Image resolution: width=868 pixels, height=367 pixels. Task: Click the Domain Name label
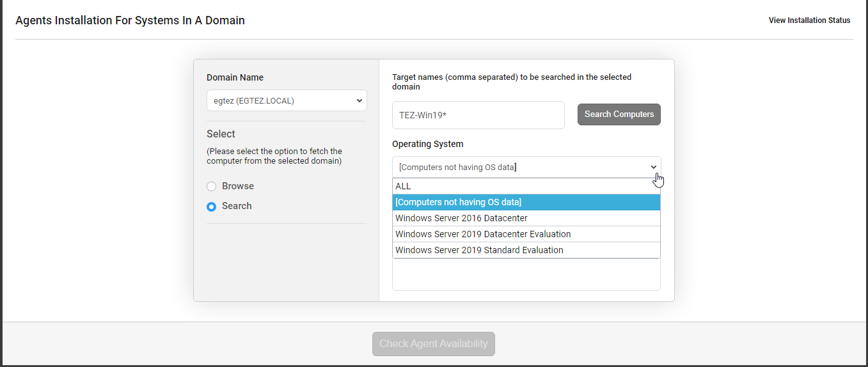[x=235, y=77]
